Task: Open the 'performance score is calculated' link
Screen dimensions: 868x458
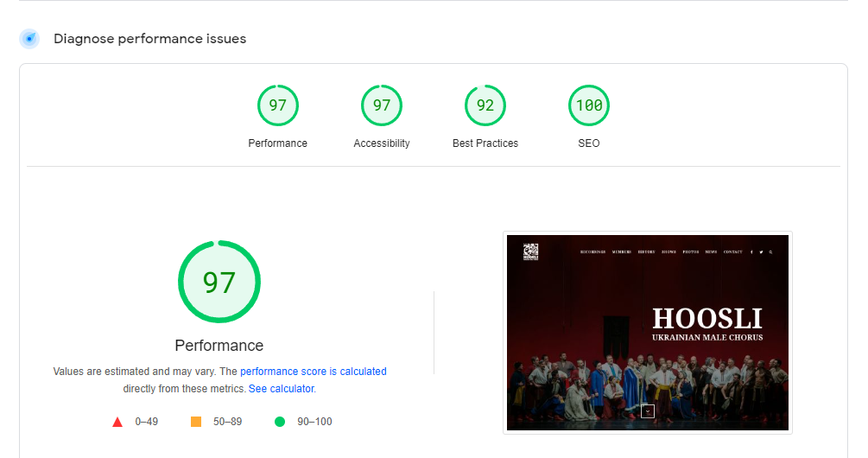Action: point(314,372)
